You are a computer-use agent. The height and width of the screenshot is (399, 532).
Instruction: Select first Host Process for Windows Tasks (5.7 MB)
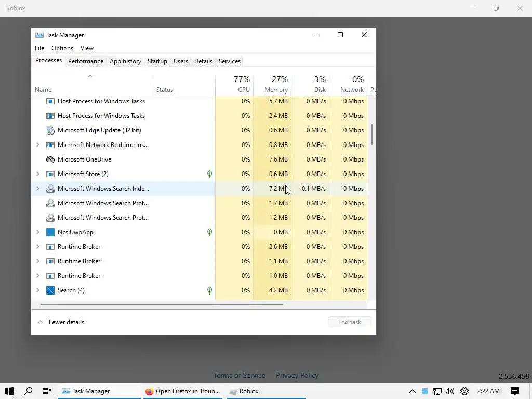click(199, 101)
